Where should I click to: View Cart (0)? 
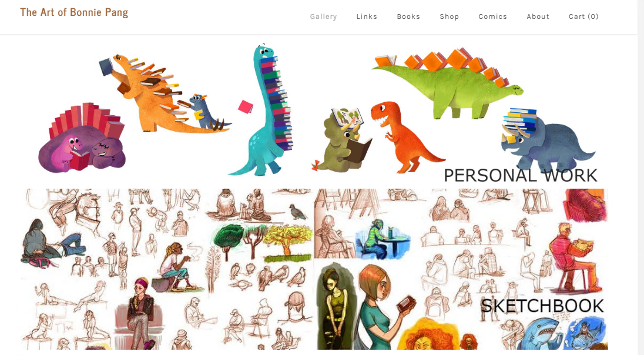(x=583, y=16)
